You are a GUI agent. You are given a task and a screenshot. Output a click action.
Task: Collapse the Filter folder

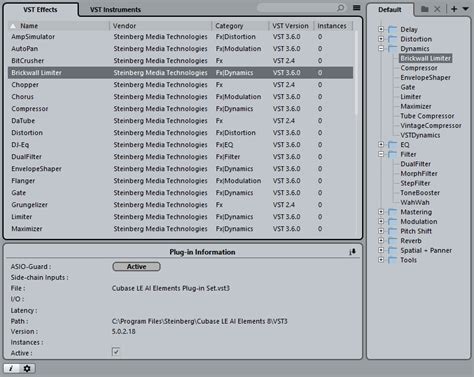tap(381, 154)
